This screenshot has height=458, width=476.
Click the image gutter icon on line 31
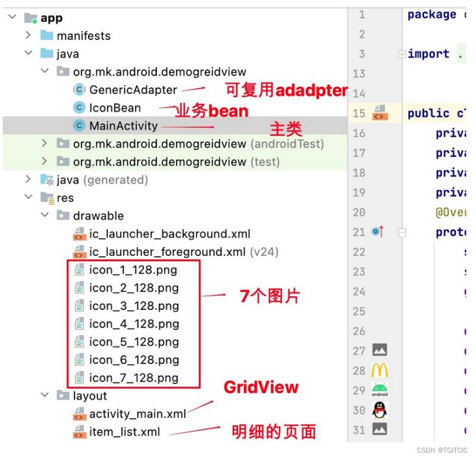(x=380, y=429)
